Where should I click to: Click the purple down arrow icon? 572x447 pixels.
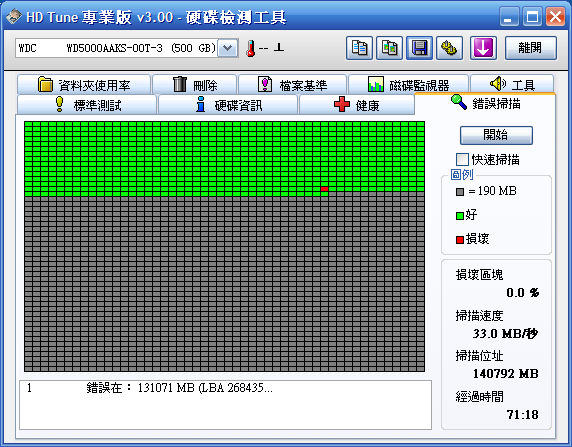[483, 48]
